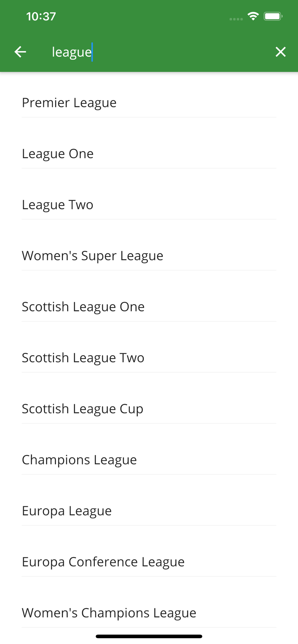Select Women's Super League
Viewport: 298px width, 644px height.
coord(149,256)
